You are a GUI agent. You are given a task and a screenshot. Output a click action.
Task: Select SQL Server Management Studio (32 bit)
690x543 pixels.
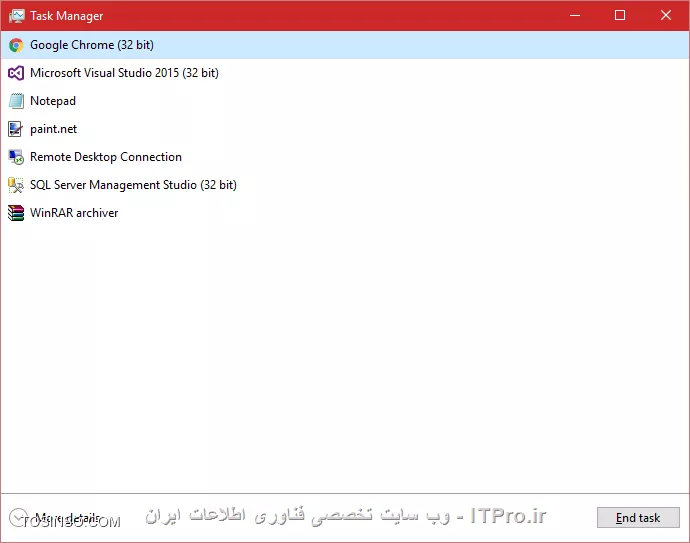(133, 185)
